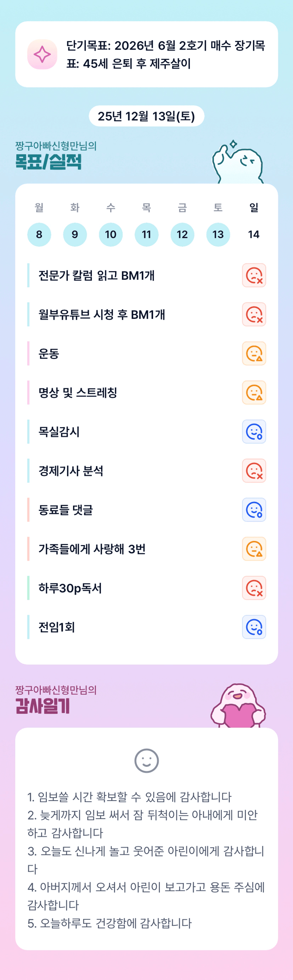Viewport: 293px width, 980px height.
Task: Click the orange icon for 가족들에게 사랑해 3번
Action: tap(254, 549)
